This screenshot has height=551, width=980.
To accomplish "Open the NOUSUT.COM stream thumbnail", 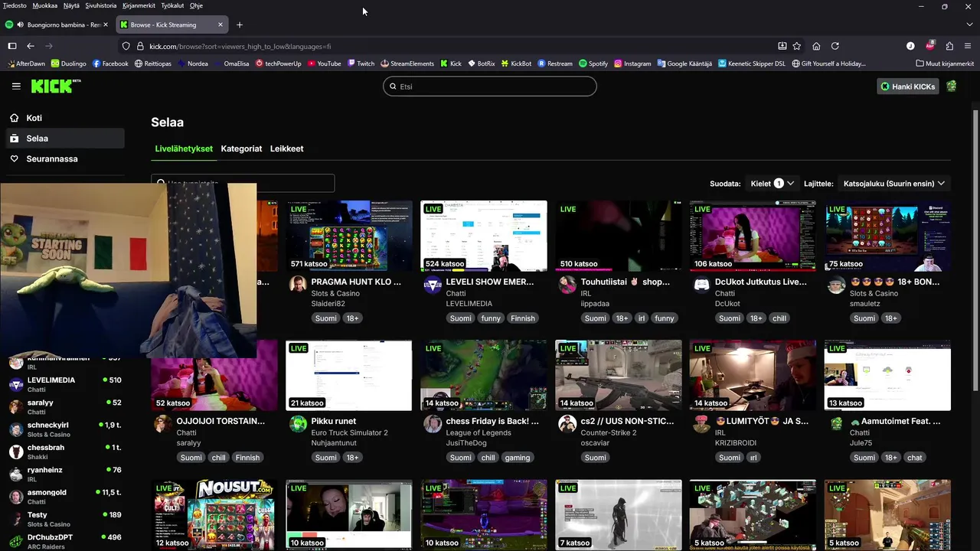I will click(214, 515).
